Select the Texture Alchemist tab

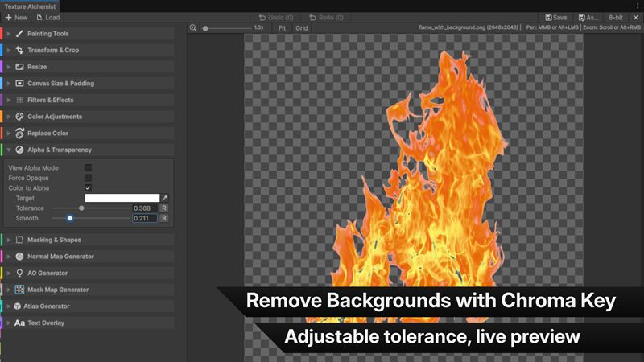pyautogui.click(x=30, y=6)
